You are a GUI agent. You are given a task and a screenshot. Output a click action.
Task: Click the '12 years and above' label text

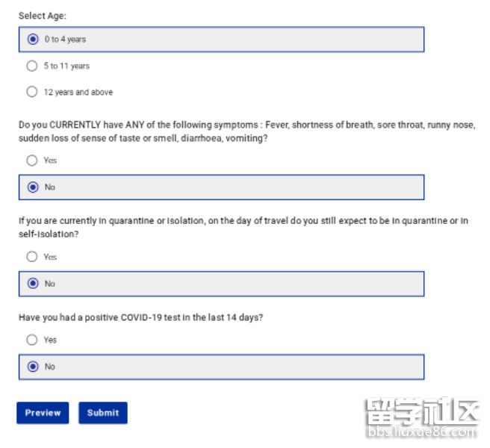point(78,93)
